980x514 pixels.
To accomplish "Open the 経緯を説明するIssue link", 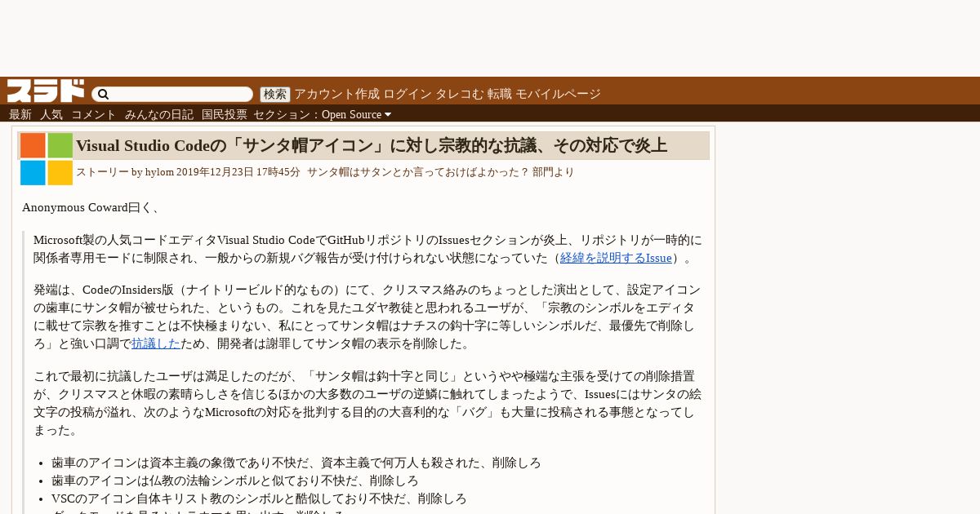I will [x=616, y=258].
